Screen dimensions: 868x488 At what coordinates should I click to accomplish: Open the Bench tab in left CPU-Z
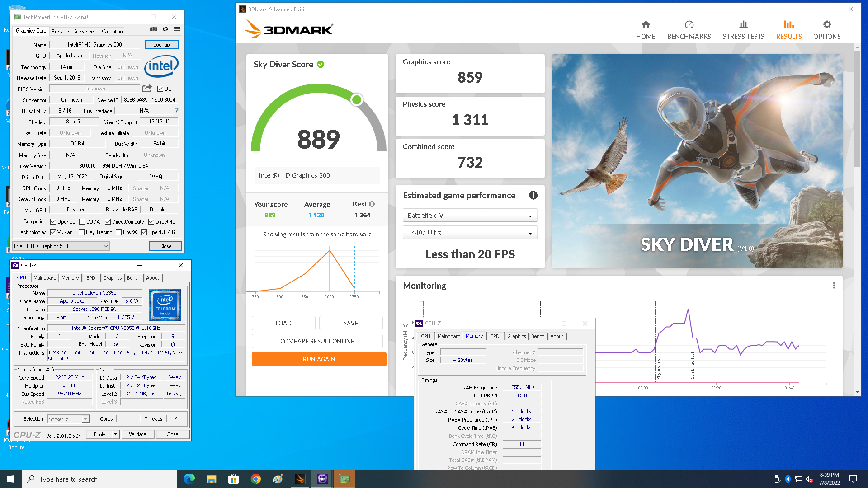(x=133, y=278)
